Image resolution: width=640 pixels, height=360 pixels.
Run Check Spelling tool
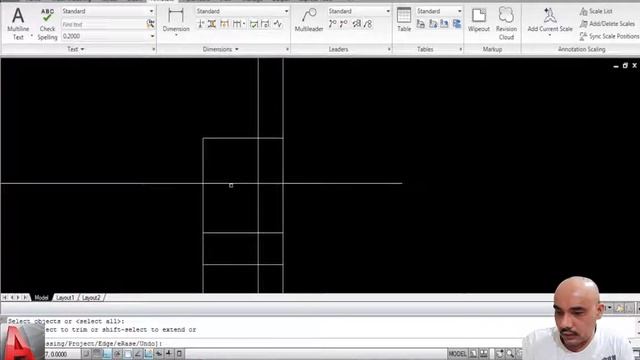coord(47,24)
